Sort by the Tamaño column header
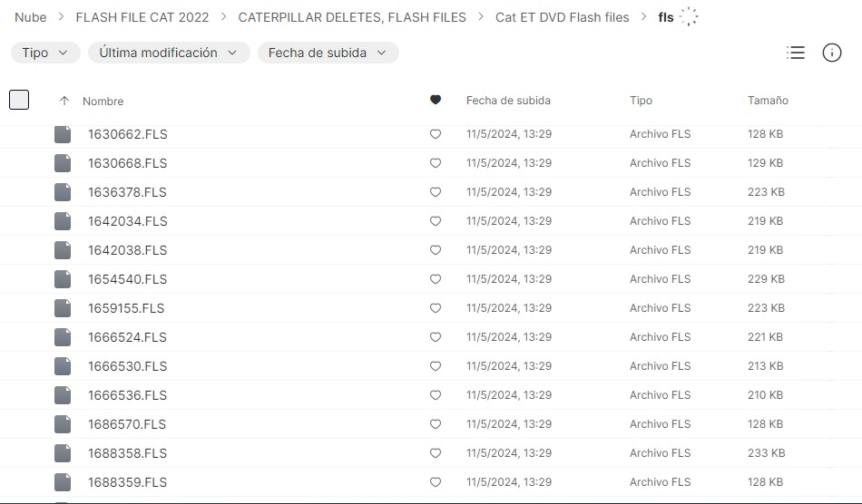 coord(768,101)
